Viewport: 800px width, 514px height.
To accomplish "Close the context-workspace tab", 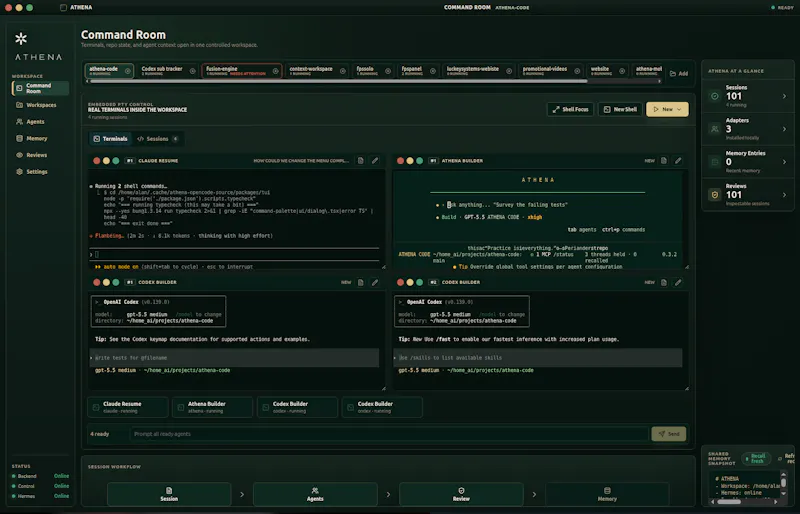I will (x=343, y=71).
